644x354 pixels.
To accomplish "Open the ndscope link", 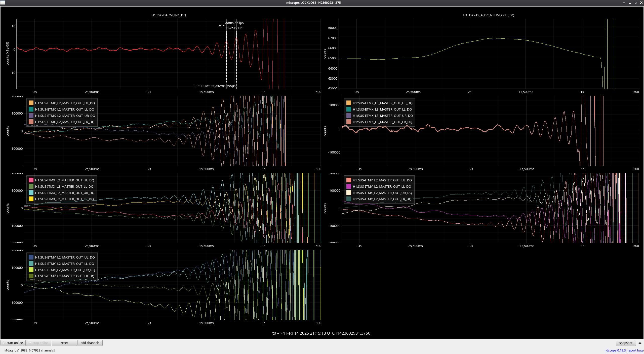I will pyautogui.click(x=610, y=350).
